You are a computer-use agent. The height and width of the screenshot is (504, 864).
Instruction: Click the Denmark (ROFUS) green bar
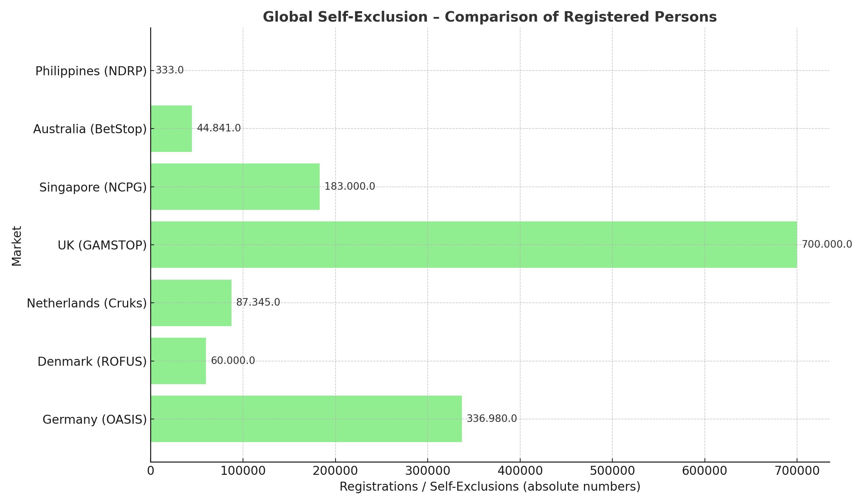tap(178, 361)
